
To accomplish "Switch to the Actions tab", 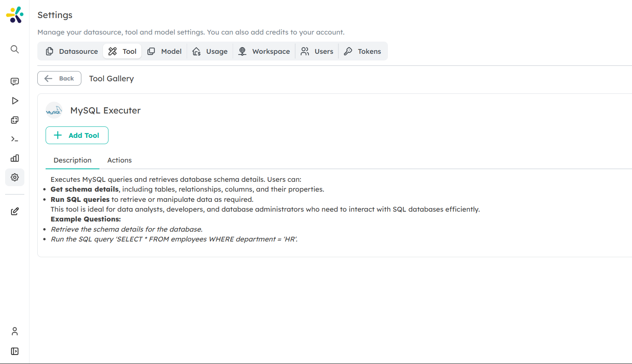I will point(119,160).
